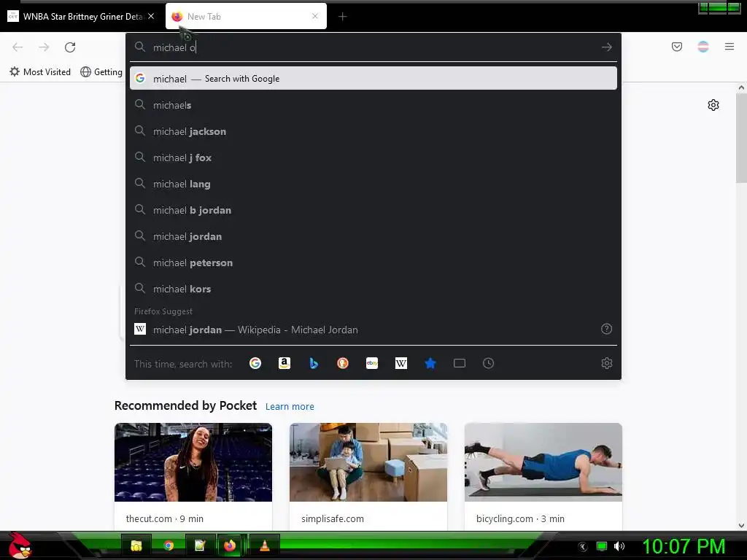Select the 'michael jordan' search suggestion

click(373, 236)
